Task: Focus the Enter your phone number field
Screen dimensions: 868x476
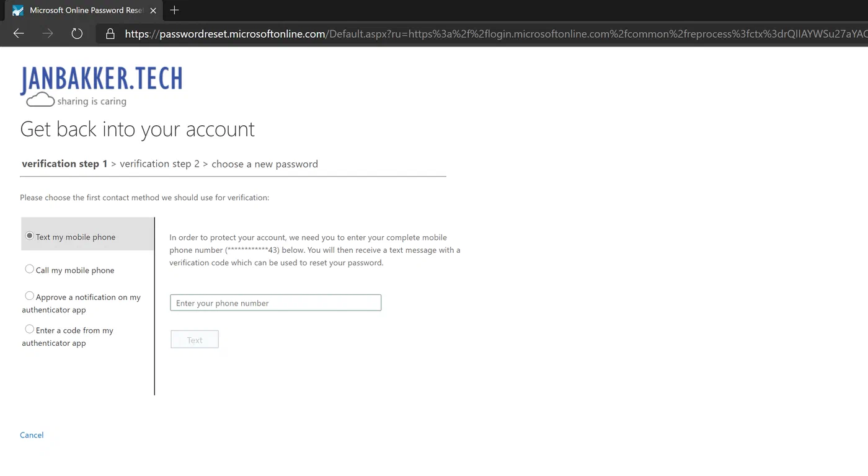Action: (275, 302)
